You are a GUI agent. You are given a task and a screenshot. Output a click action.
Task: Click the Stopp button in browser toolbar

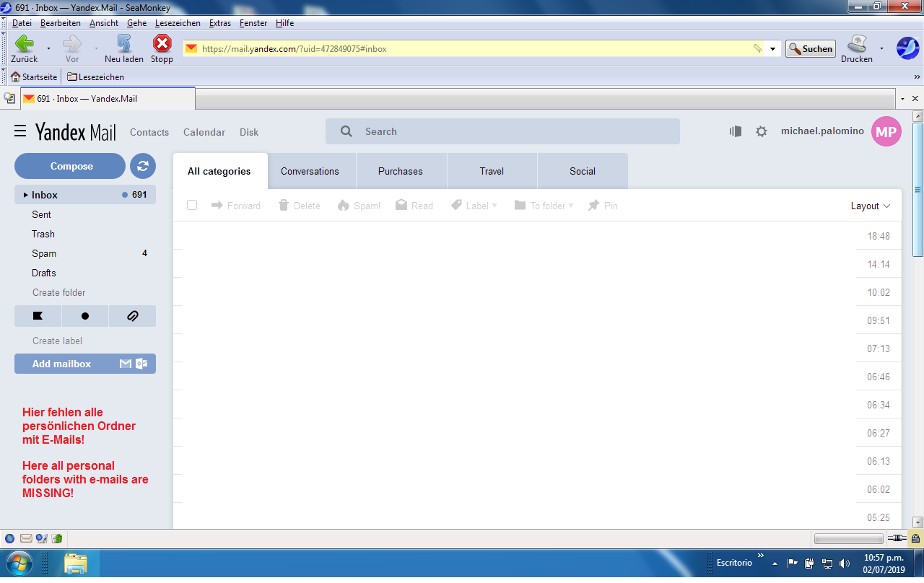click(x=162, y=48)
